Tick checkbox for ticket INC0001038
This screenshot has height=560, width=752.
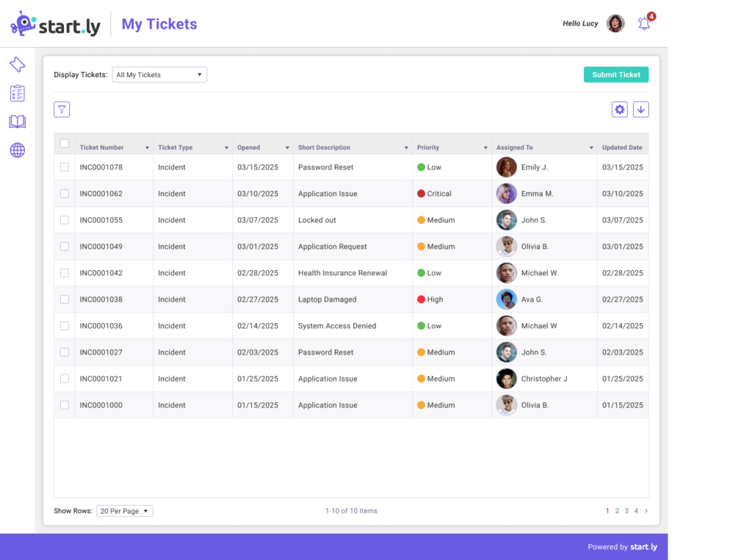tap(65, 299)
